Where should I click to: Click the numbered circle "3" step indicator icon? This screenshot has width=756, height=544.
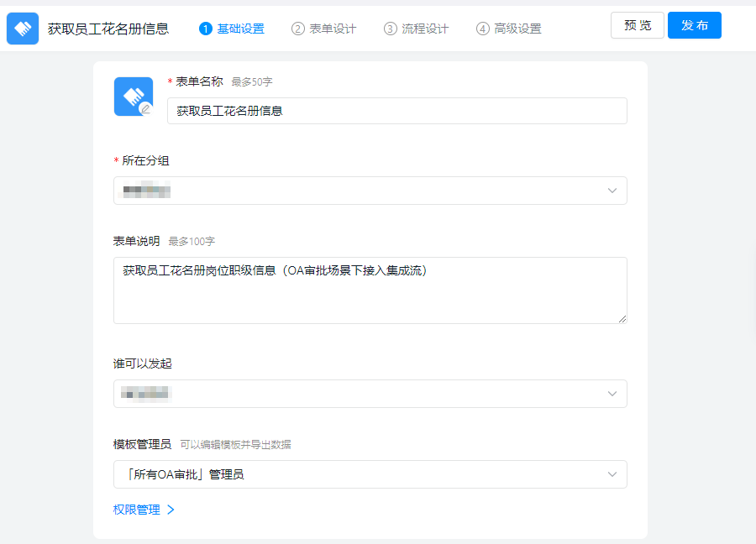coord(389,28)
